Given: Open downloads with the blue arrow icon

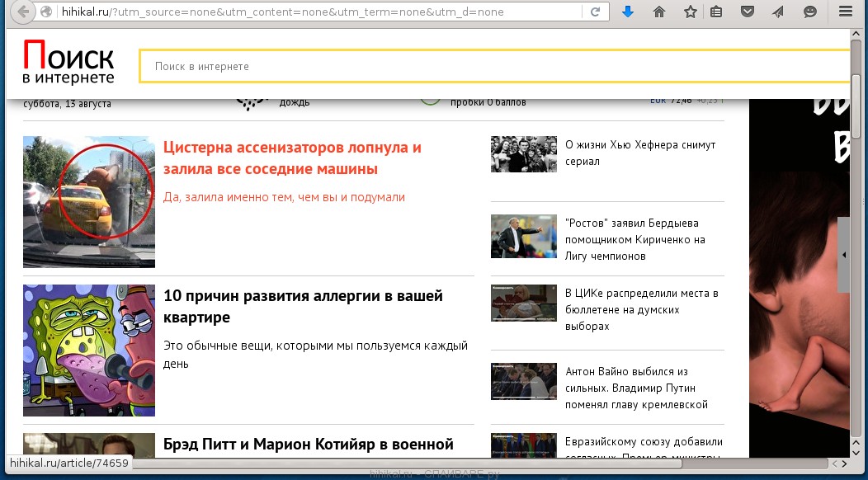Looking at the screenshot, I should pyautogui.click(x=627, y=11).
